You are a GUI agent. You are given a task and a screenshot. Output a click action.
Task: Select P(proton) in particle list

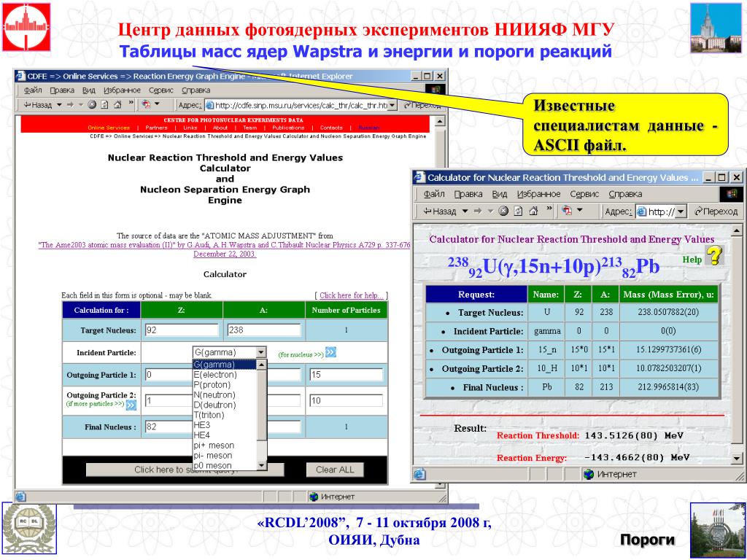[212, 385]
